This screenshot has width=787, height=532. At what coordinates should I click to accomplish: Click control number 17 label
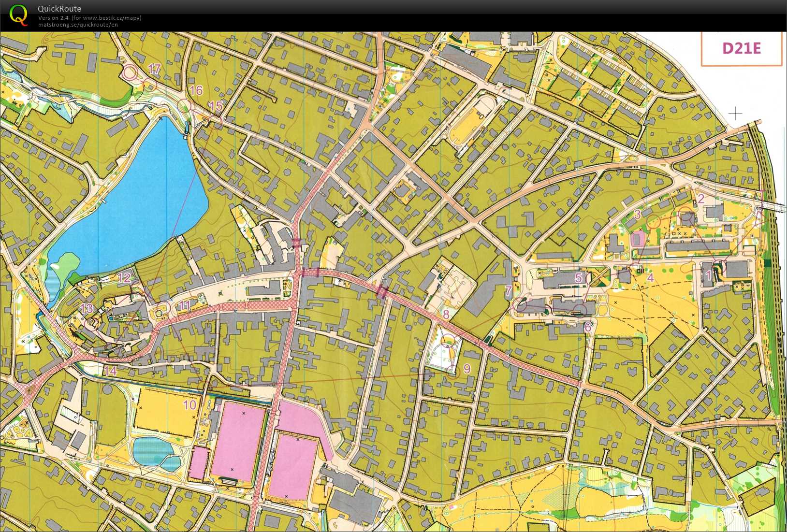point(154,69)
